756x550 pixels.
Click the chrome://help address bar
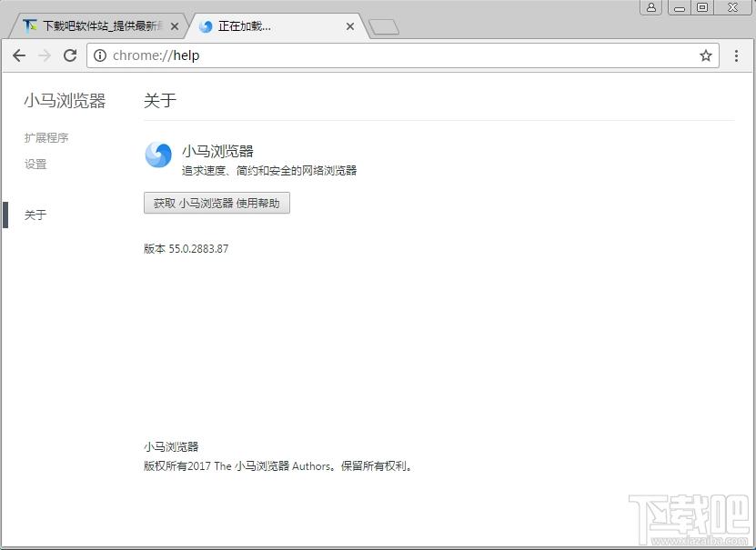tap(403, 55)
